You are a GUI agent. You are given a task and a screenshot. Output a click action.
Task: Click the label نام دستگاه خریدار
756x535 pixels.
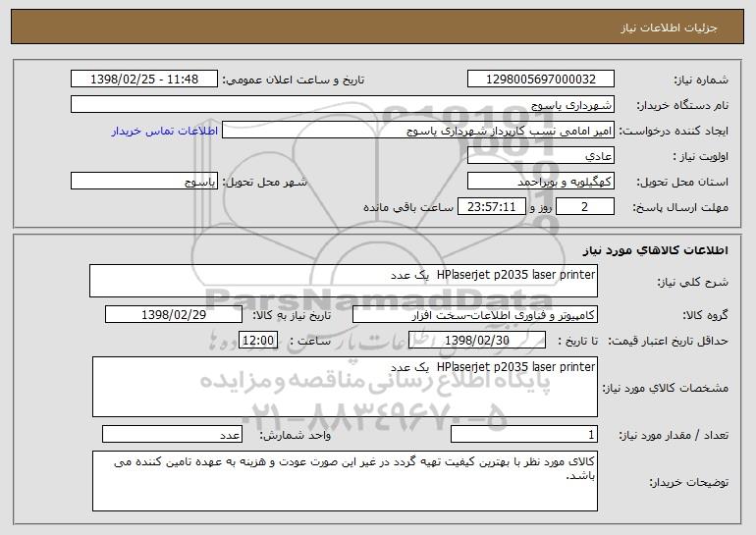682,106
